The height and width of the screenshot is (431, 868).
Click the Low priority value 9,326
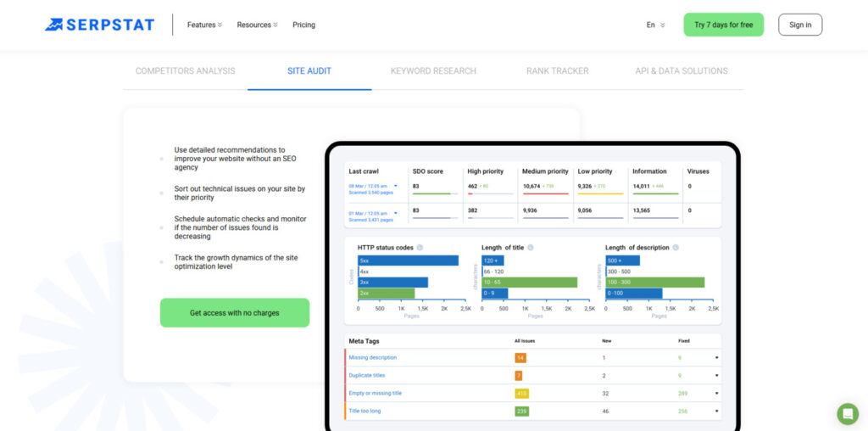pyautogui.click(x=585, y=186)
